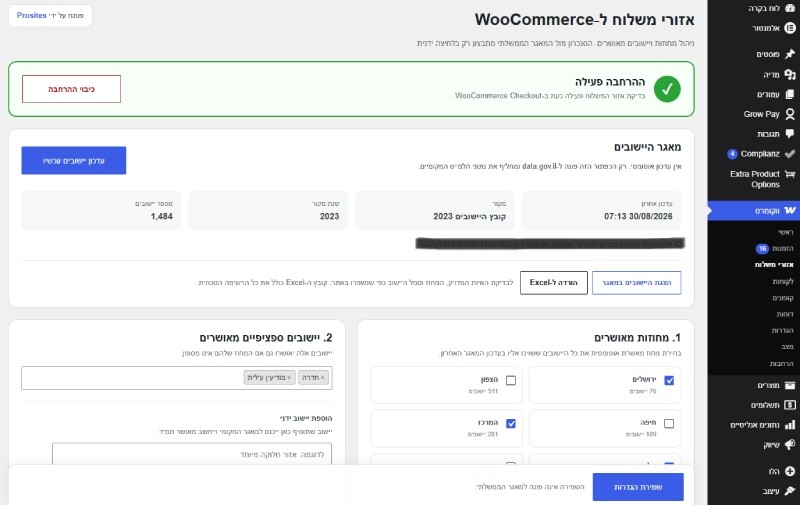Image resolution: width=800 pixels, height=505 pixels.
Task: Click the קובץ היישובים 2023 source value
Action: (469, 216)
